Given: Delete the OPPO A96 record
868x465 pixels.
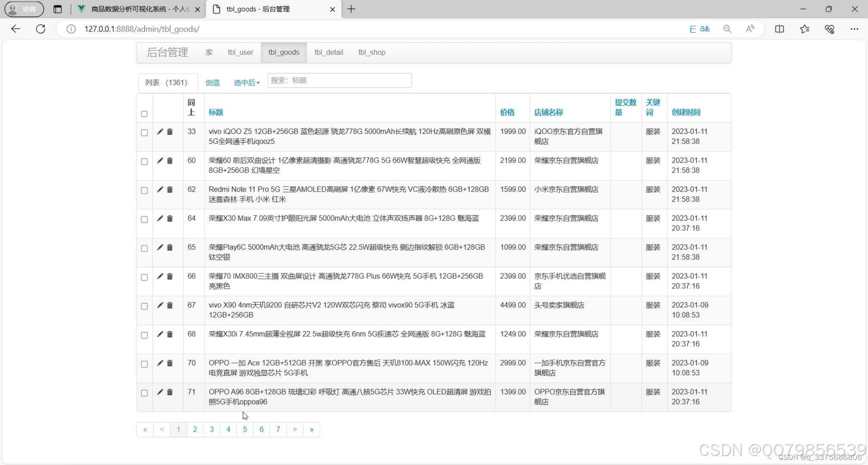Looking at the screenshot, I should point(170,392).
